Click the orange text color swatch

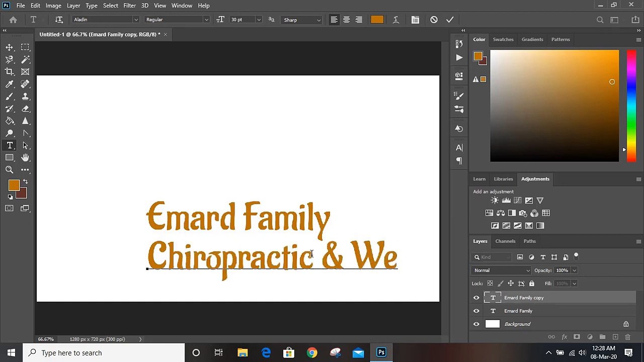377,20
